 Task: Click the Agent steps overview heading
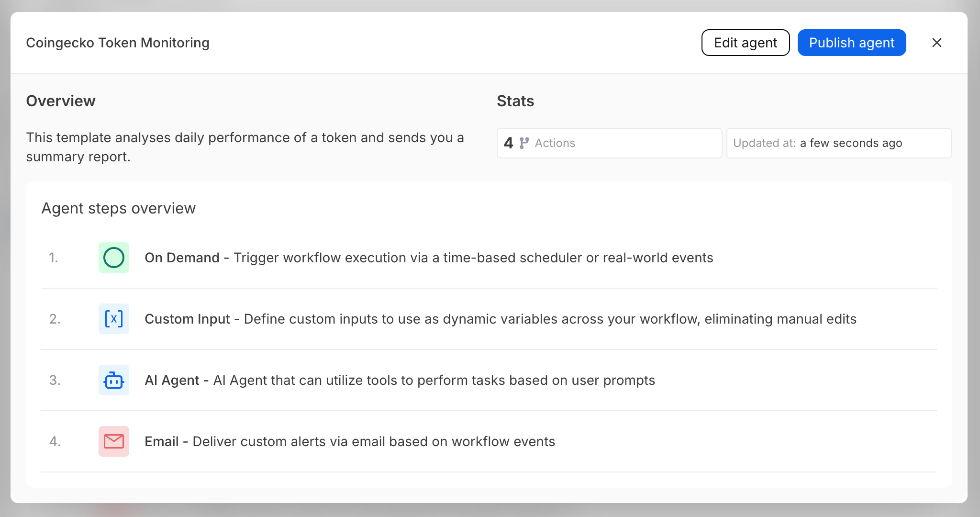coord(118,208)
